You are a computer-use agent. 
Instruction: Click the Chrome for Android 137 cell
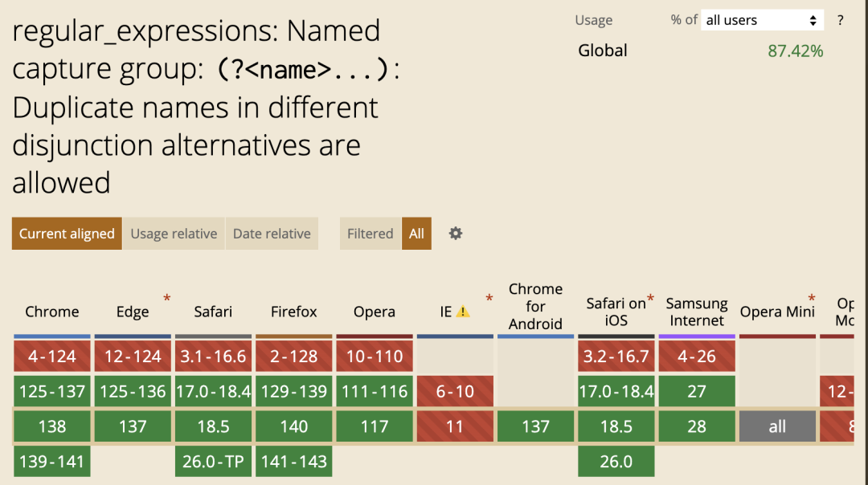click(x=536, y=426)
